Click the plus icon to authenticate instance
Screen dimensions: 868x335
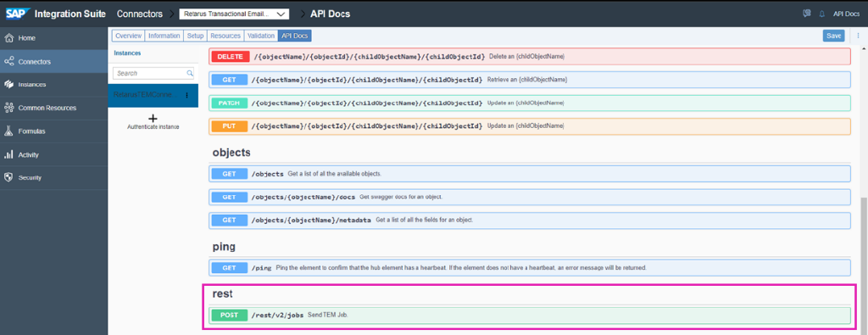[153, 119]
